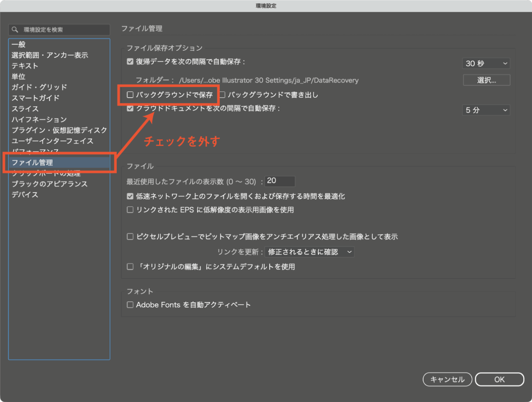Open the ガイド・グリッド preferences section
Viewport: 532px width, 402px height.
coord(39,87)
